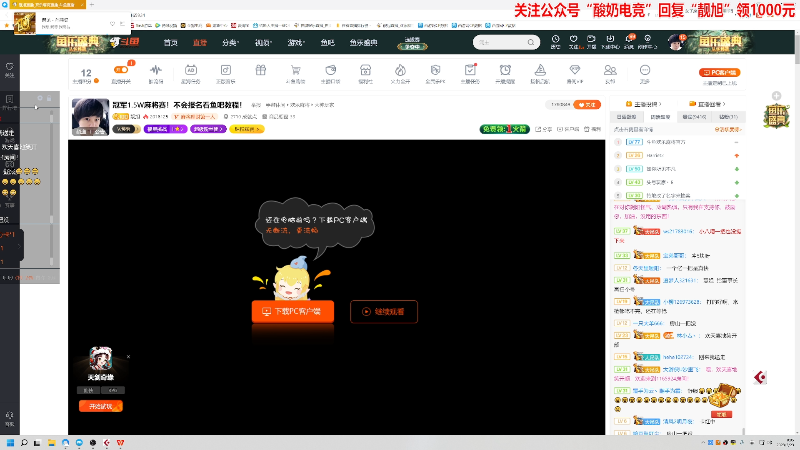Click the download center icon in header
This screenshot has width=800, height=450.
coord(610,41)
